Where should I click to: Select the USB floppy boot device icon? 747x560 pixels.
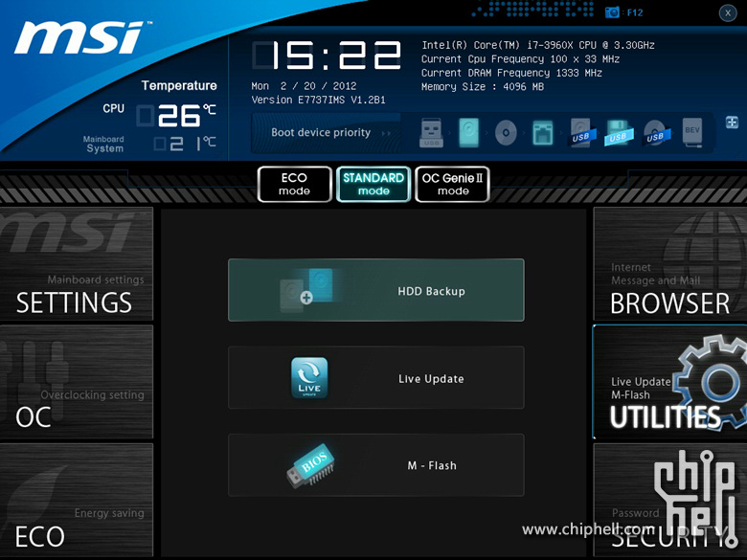tap(619, 133)
